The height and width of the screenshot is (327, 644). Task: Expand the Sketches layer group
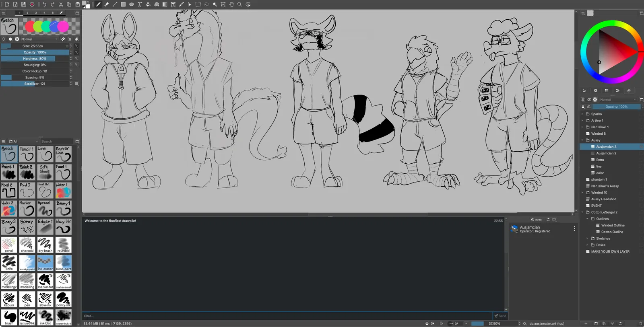tap(587, 239)
